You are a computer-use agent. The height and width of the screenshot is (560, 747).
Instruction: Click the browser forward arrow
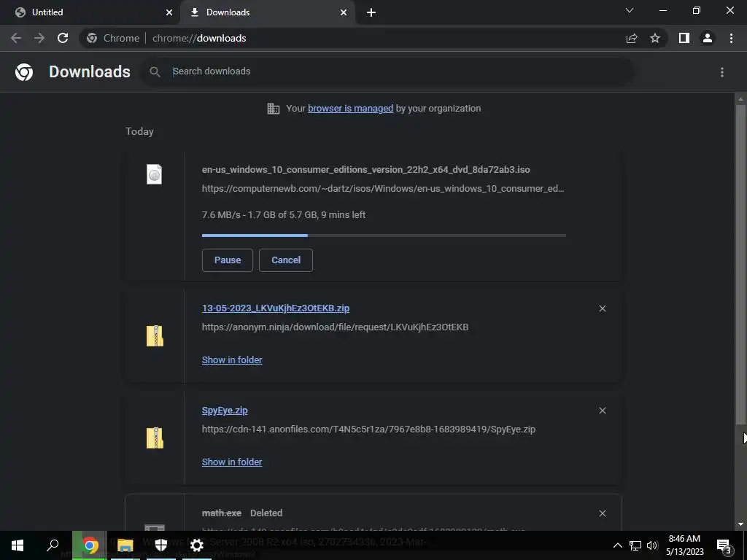coord(39,38)
